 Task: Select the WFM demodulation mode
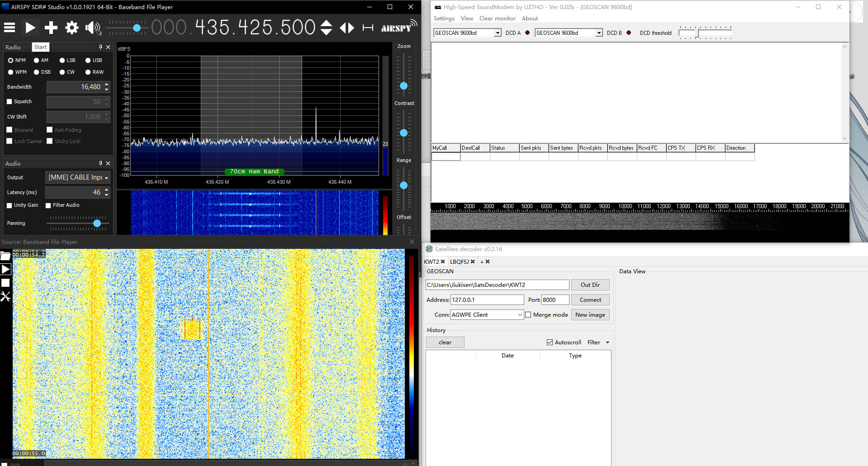point(11,72)
